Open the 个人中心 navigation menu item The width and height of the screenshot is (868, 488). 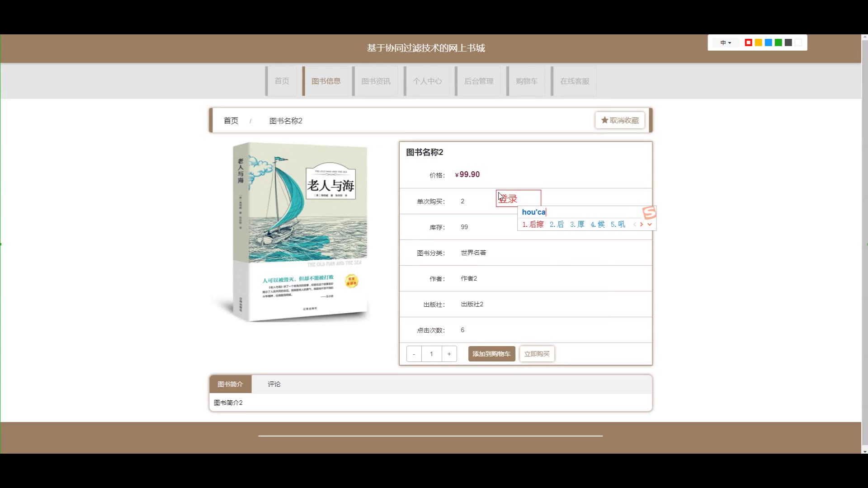pos(427,81)
